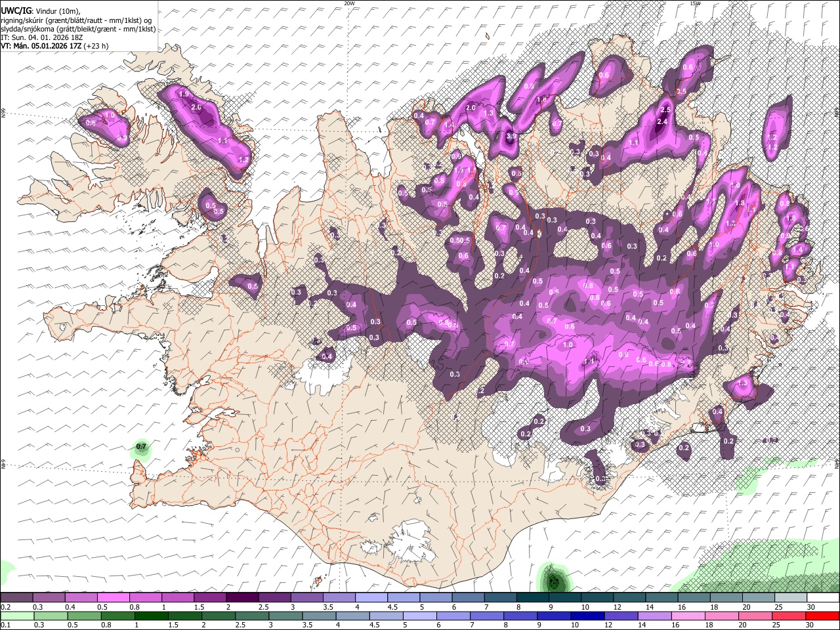840x630 pixels.
Task: Click the 16 label in the upper legend row
Action: pyautogui.click(x=682, y=607)
